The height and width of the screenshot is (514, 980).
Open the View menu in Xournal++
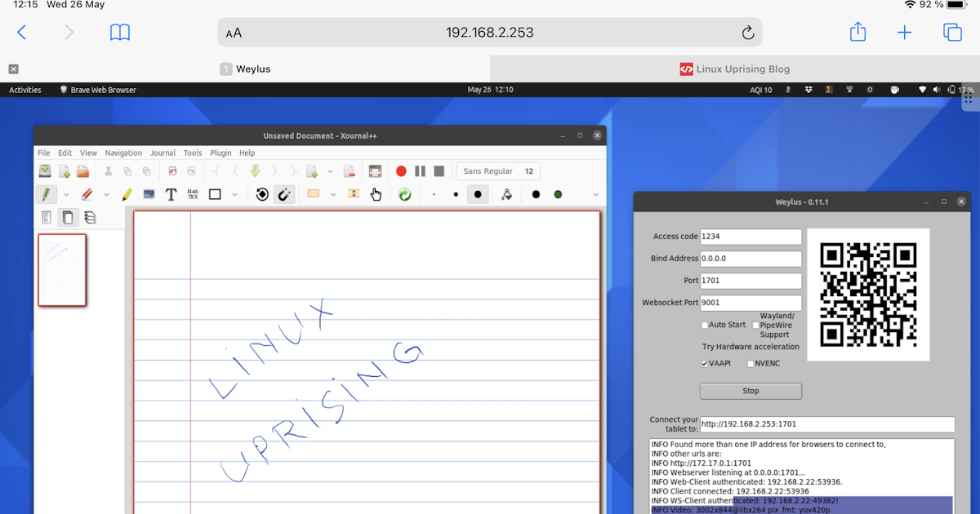click(x=88, y=153)
